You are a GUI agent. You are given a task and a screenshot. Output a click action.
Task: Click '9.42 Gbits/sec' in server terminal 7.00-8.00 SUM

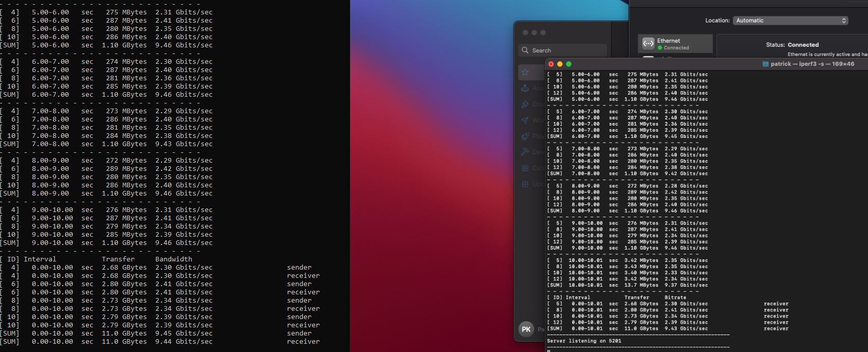pos(686,173)
